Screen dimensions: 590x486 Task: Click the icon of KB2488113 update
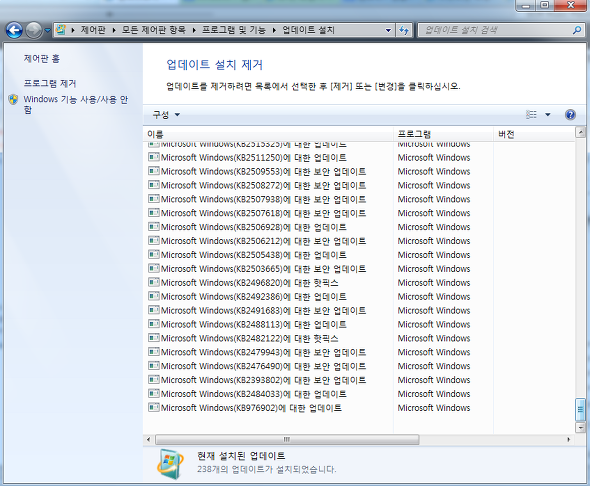(x=154, y=324)
